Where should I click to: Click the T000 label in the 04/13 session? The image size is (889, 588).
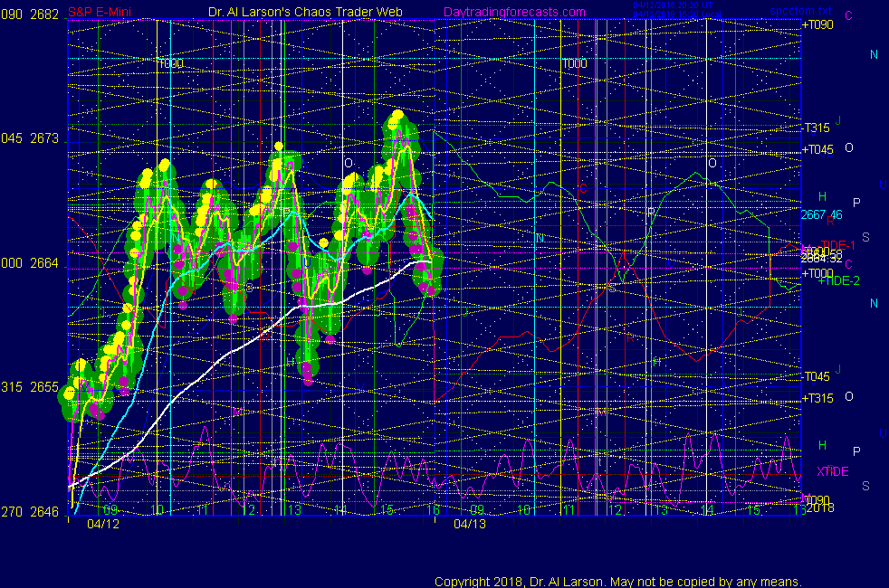click(575, 64)
